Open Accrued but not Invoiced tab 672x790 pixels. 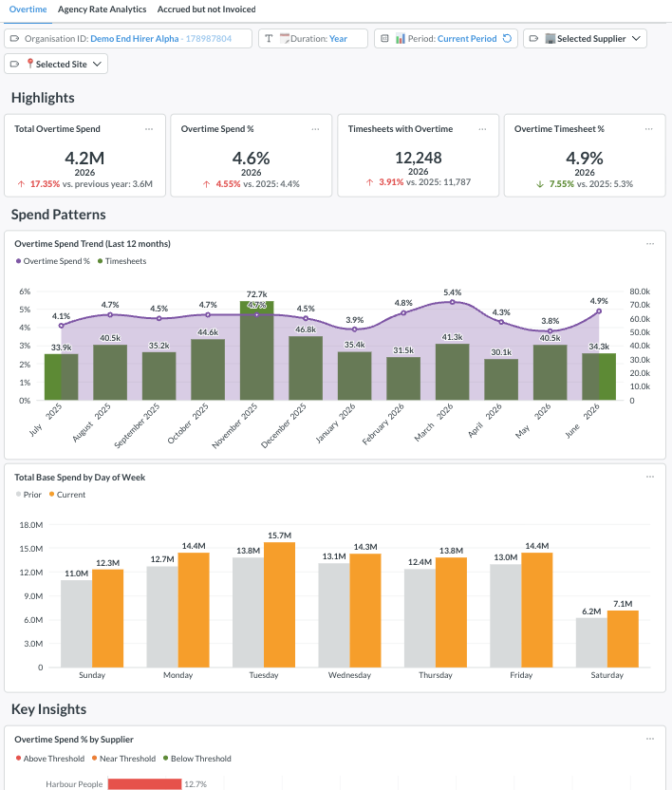pos(206,9)
